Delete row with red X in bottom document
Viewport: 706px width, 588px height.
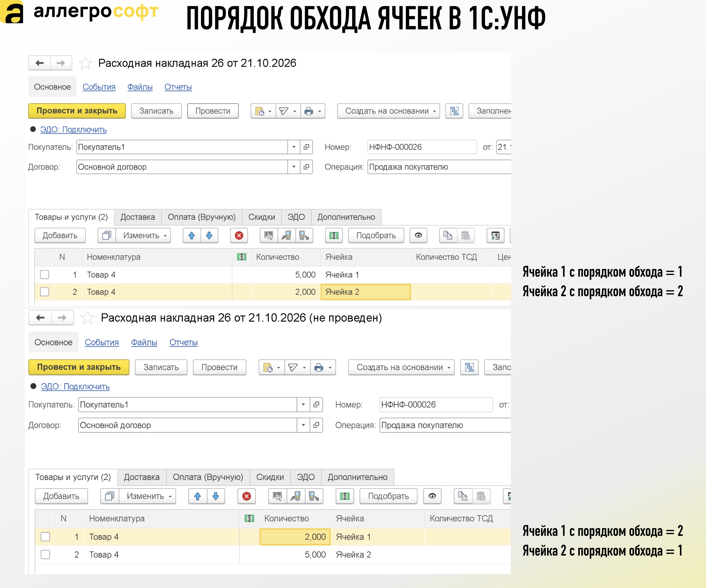(x=247, y=496)
